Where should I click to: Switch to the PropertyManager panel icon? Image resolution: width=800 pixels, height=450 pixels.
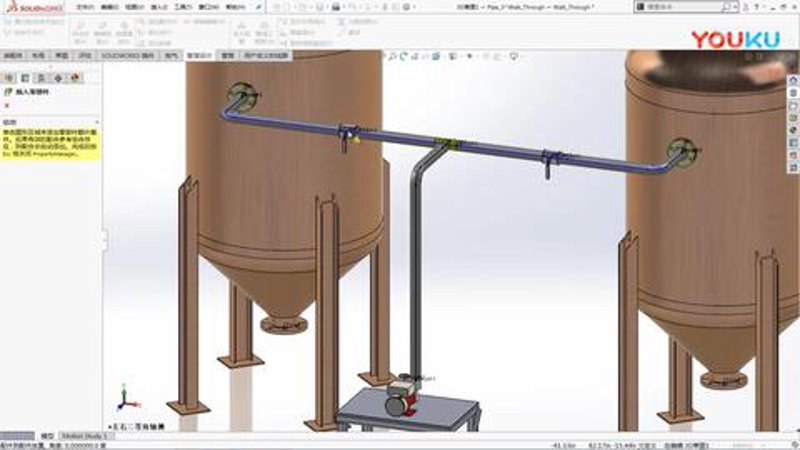tap(25, 78)
